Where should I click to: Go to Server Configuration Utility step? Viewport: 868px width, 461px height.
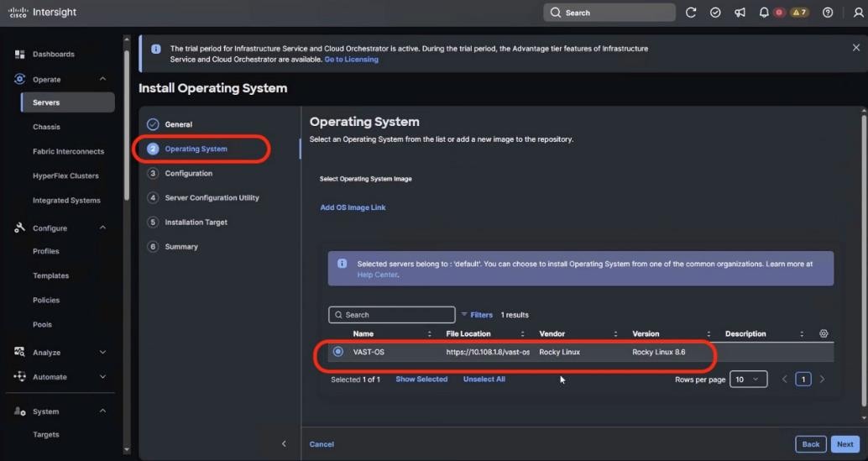[203, 197]
